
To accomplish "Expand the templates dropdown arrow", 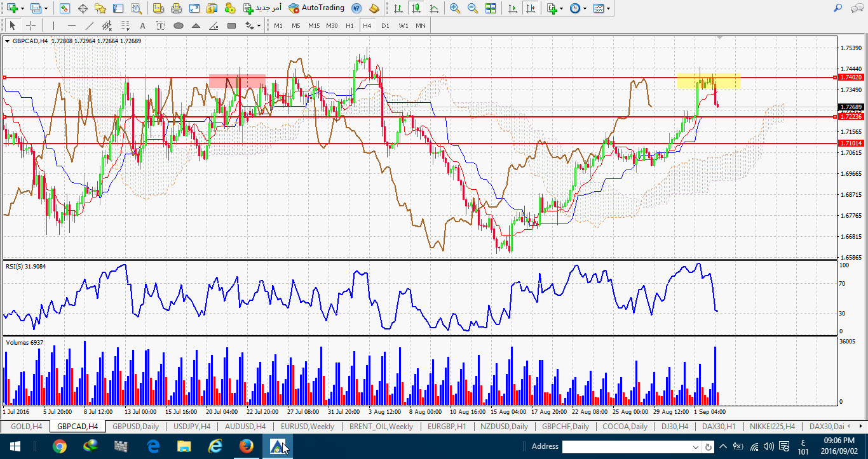I will (609, 9).
